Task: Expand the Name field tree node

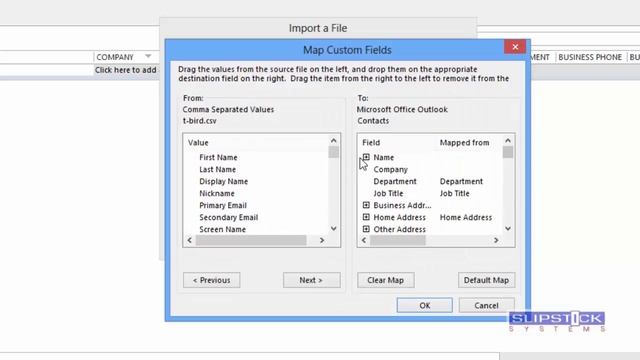Action: coord(366,157)
